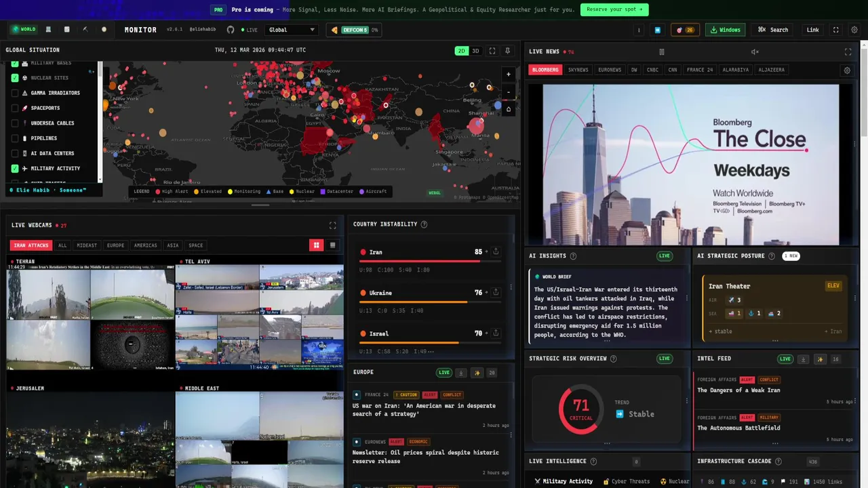Expand Live Webcams to fullscreen
Viewport: 868px width, 488px height.
click(x=332, y=225)
